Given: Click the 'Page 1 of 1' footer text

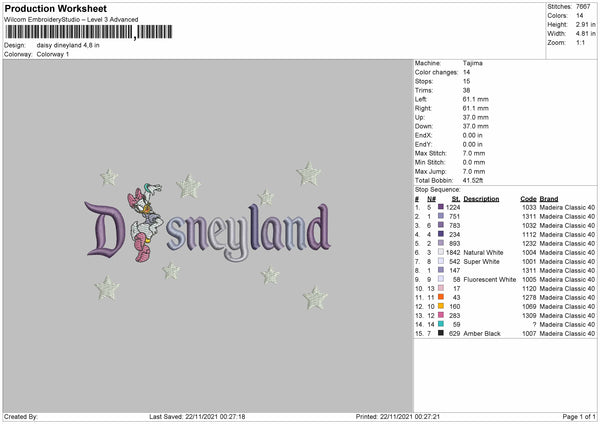Looking at the screenshot, I should click(x=579, y=416).
